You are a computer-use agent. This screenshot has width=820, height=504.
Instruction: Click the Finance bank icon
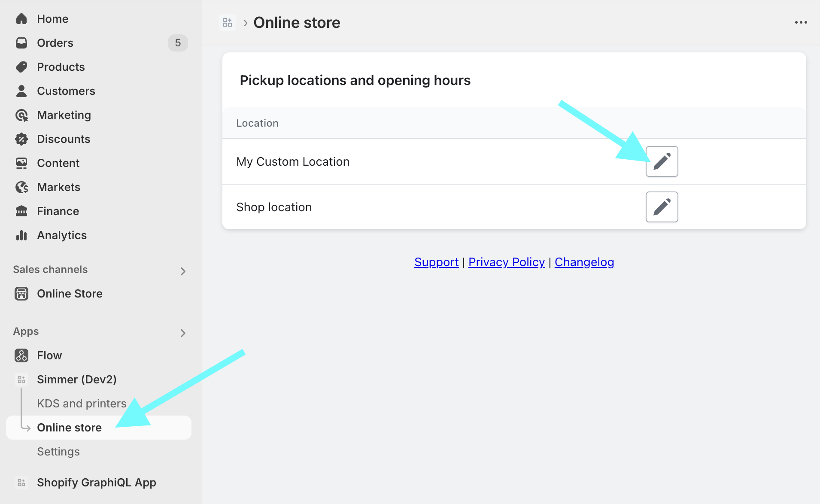point(21,211)
